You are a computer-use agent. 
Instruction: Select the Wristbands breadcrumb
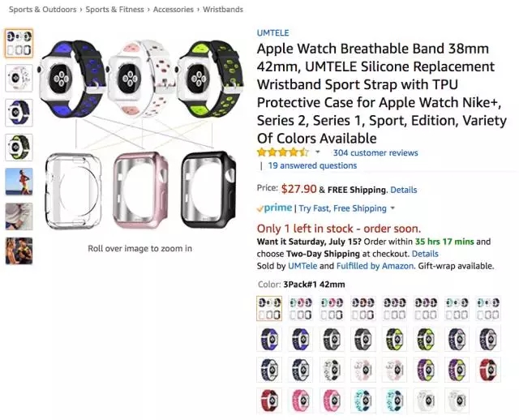[223, 9]
